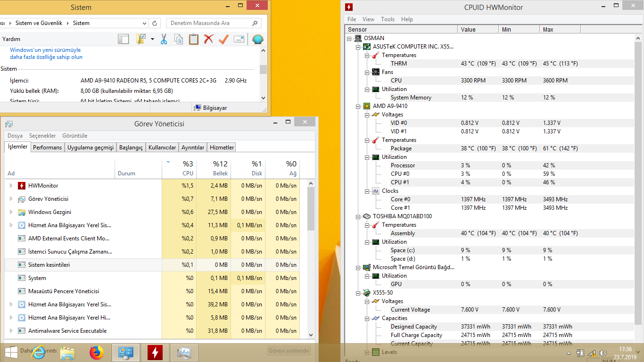Click the Clocks category icon
Image resolution: width=644 pixels, height=362 pixels.
coord(376,191)
